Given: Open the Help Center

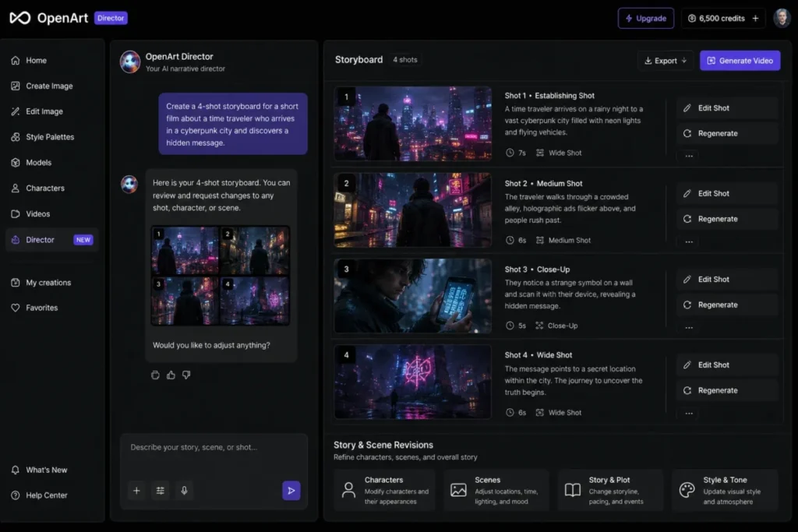Looking at the screenshot, I should pyautogui.click(x=52, y=495).
